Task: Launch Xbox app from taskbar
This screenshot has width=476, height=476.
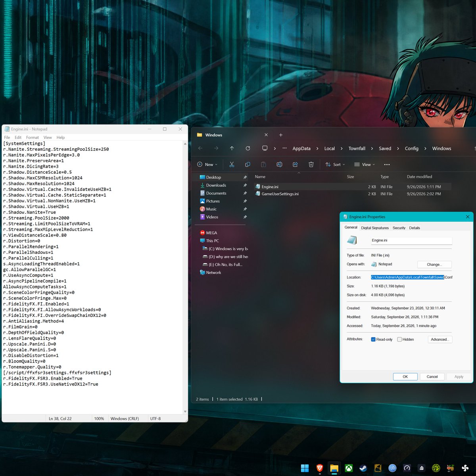Action: click(349, 468)
